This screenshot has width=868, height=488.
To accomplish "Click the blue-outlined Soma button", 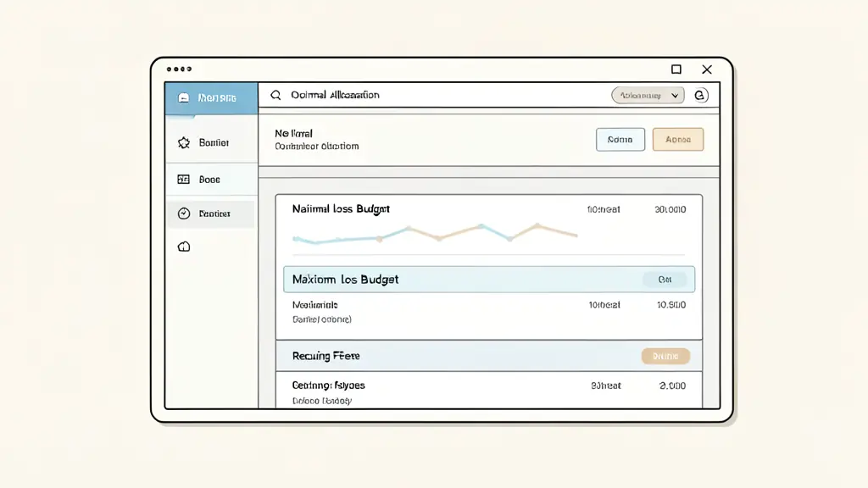I will coord(620,140).
